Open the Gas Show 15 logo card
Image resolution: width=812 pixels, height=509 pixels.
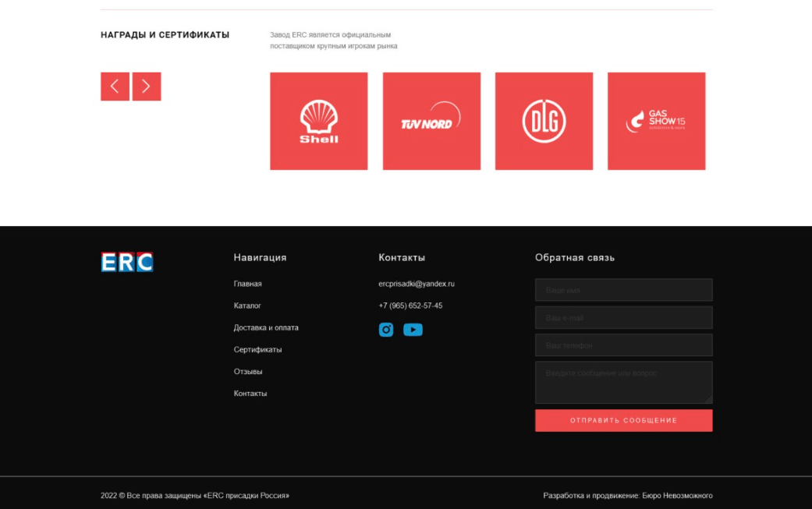click(x=656, y=121)
